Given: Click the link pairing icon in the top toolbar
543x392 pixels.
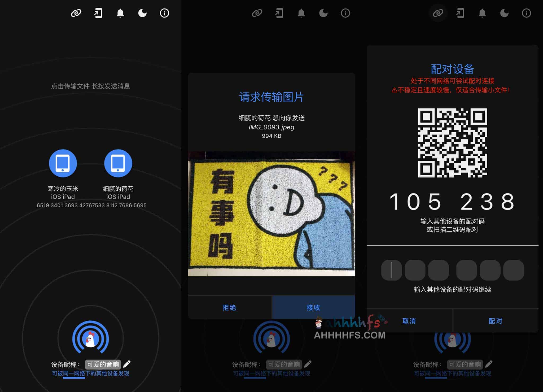Looking at the screenshot, I should tap(76, 13).
